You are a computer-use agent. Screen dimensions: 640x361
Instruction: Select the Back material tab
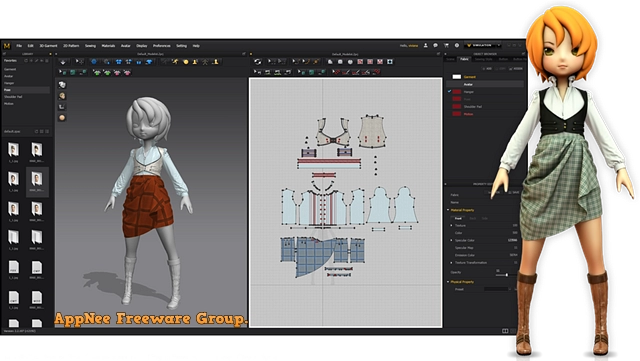pos(472,218)
